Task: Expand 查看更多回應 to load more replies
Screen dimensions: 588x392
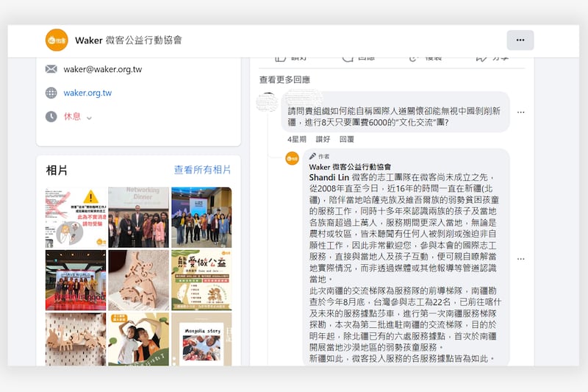Action: [x=284, y=79]
